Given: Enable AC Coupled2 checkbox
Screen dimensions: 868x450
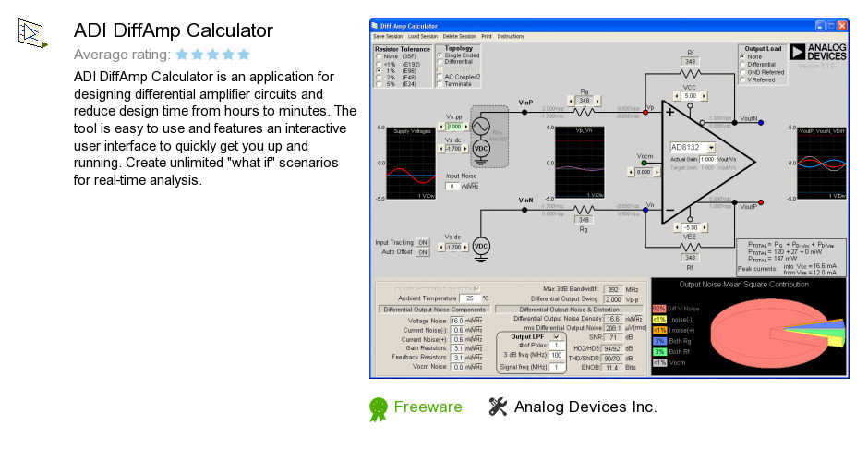Looking at the screenshot, I should 440,77.
